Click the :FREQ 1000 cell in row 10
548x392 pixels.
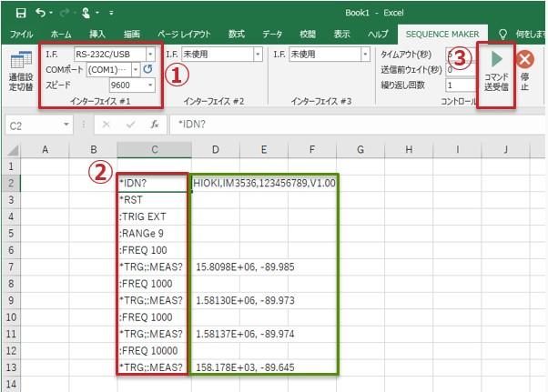tap(153, 317)
